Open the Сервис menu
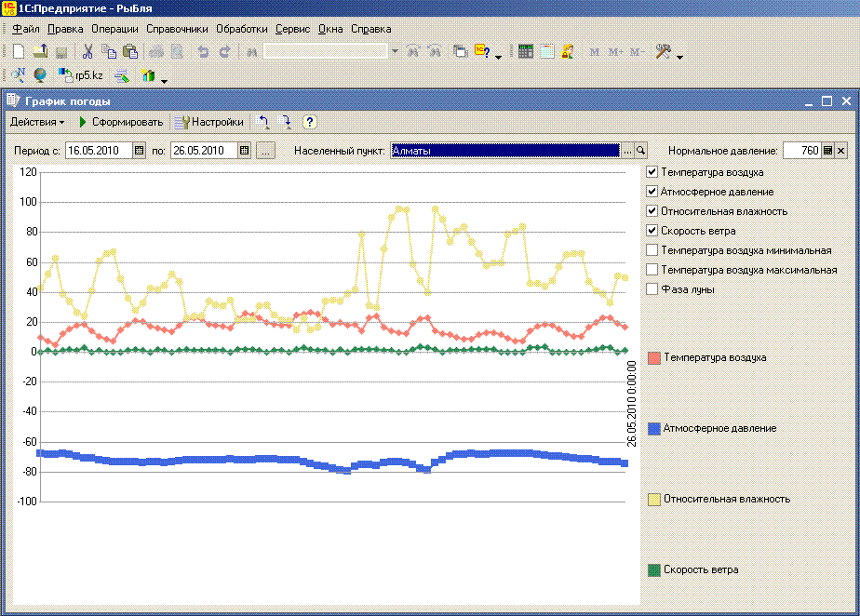 [293, 29]
